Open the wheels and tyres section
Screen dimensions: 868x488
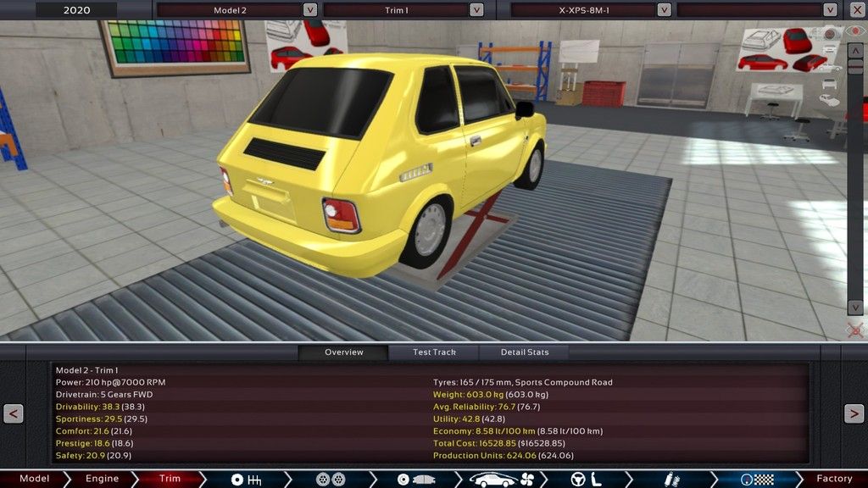[x=331, y=480]
